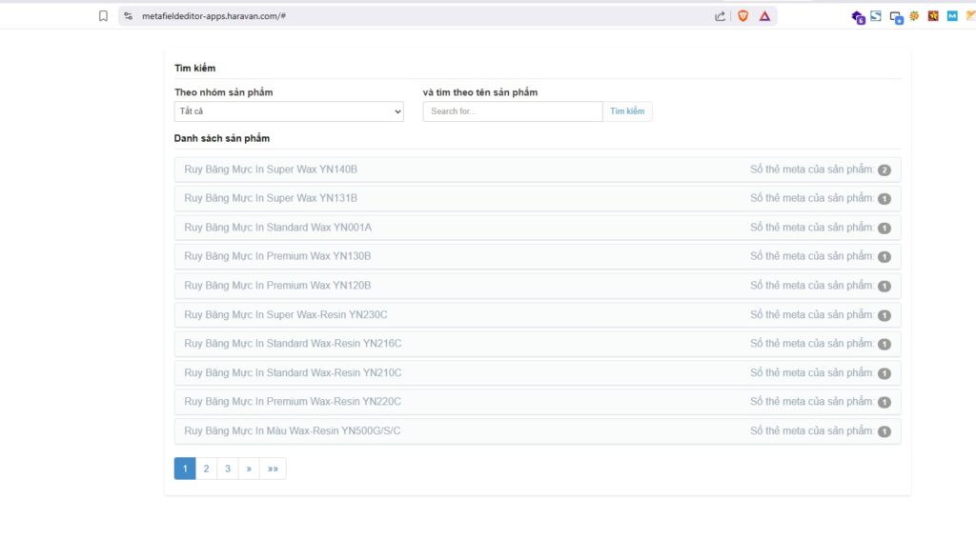This screenshot has height=560, width=976.
Task: Open Brave Shields lion icon
Action: pos(742,16)
